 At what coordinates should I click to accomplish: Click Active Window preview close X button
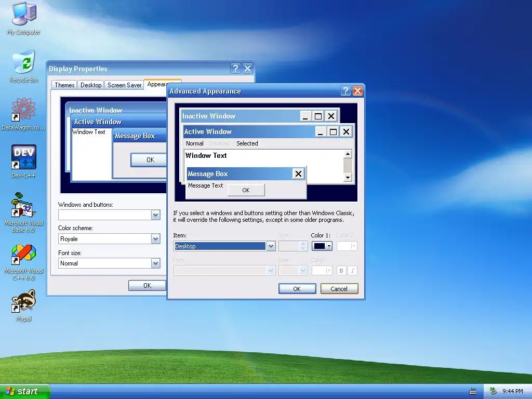click(346, 131)
